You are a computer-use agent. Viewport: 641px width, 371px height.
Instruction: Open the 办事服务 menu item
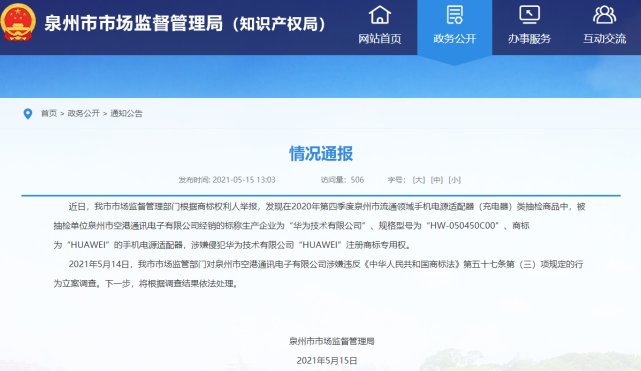click(529, 39)
